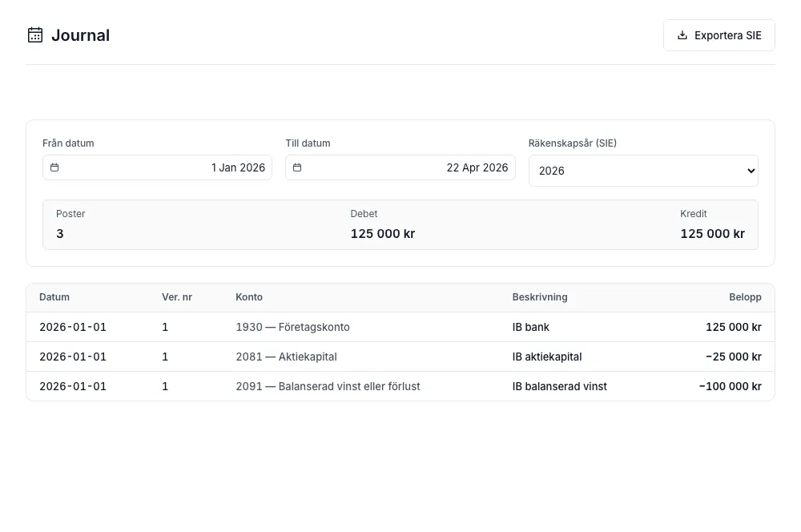Screen dimensions: 801x532
Task: Click calendar icon in Till datum field
Action: [297, 167]
